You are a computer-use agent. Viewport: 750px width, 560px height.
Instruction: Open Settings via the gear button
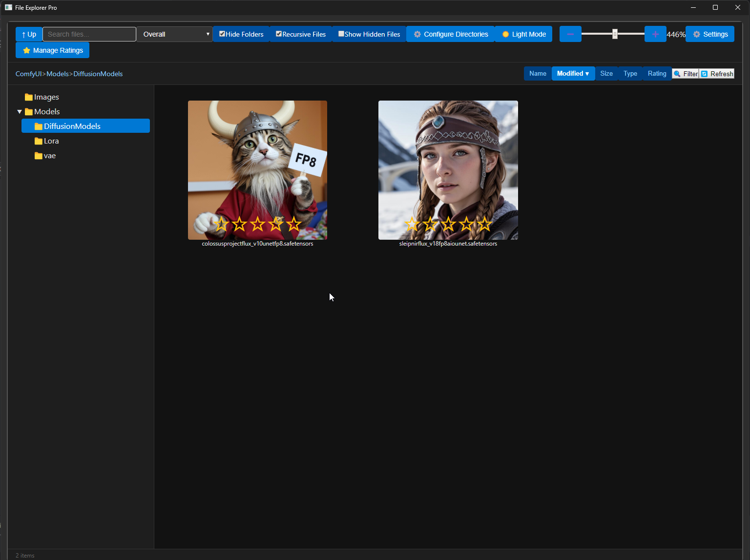coord(709,34)
